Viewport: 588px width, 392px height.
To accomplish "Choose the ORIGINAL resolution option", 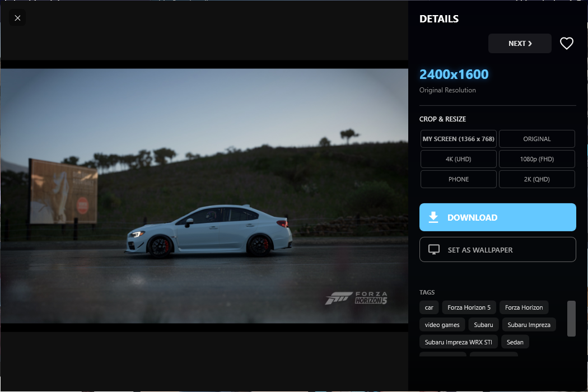I will coord(536,139).
